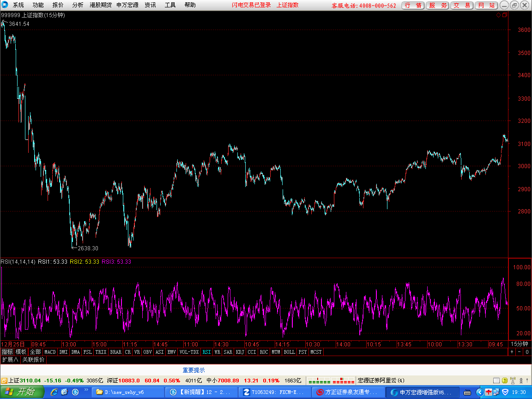Open the 重要提示 link
The height and width of the screenshot is (399, 532).
[194, 370]
